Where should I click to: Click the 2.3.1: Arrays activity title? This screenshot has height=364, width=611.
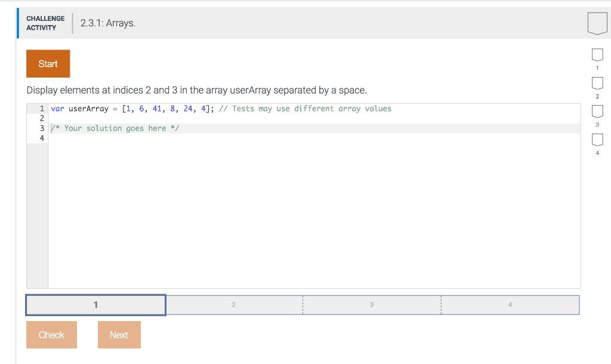coord(108,23)
